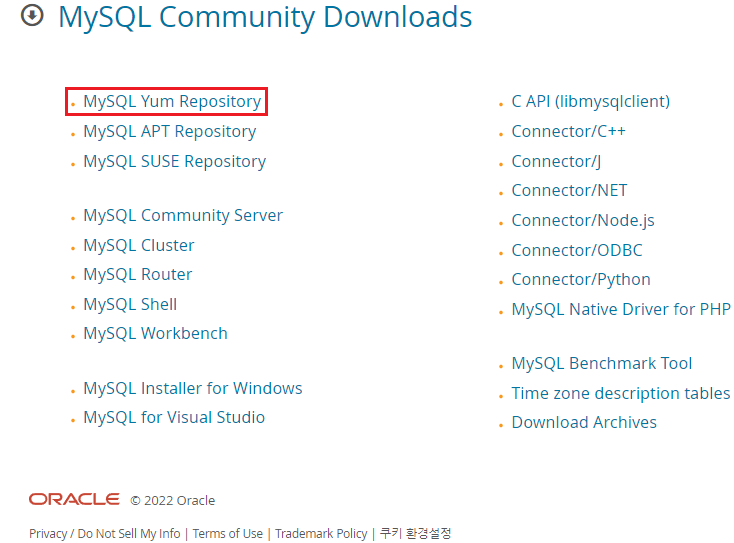
Task: Open the 쿠키 환경설정 cookie settings link
Action: click(415, 533)
